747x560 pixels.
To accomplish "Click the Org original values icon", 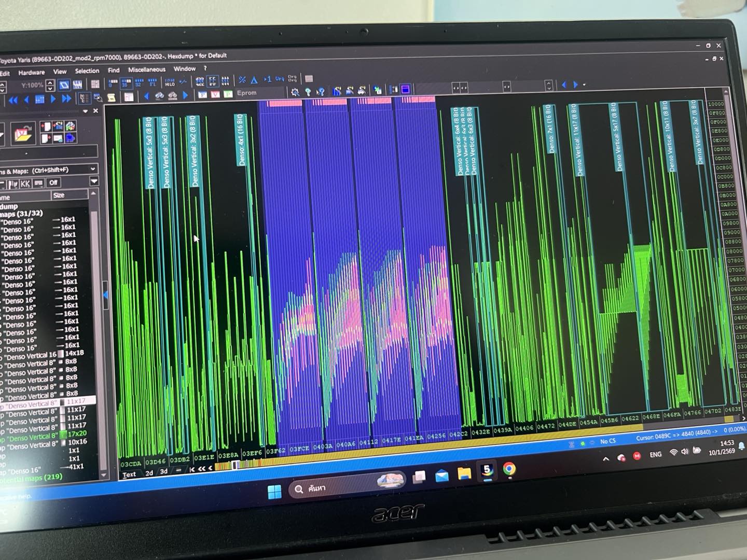I will click(x=293, y=79).
